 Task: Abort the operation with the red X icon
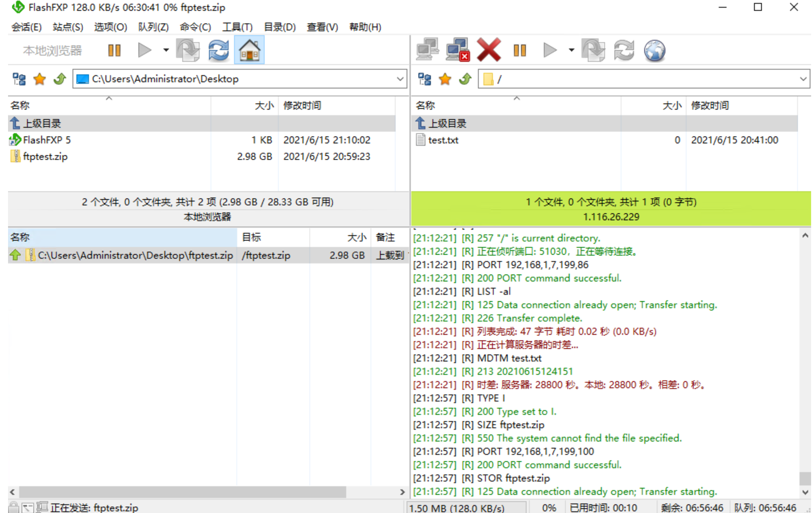pyautogui.click(x=489, y=50)
